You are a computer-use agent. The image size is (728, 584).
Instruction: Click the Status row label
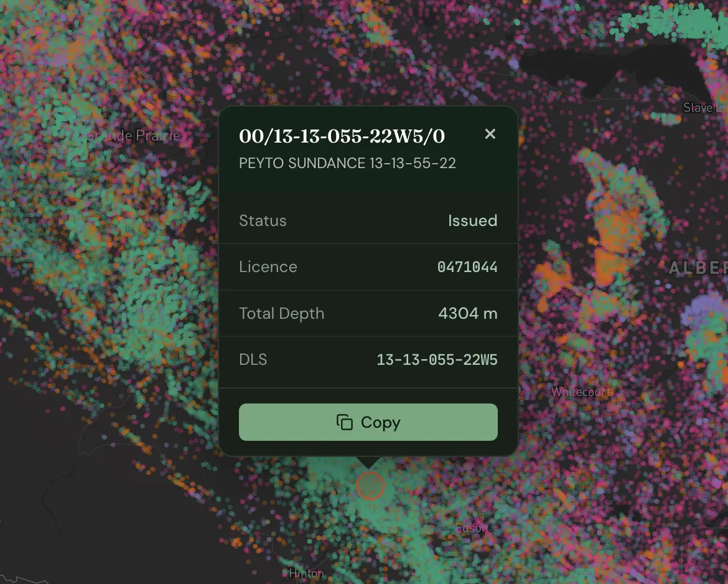[x=263, y=220]
